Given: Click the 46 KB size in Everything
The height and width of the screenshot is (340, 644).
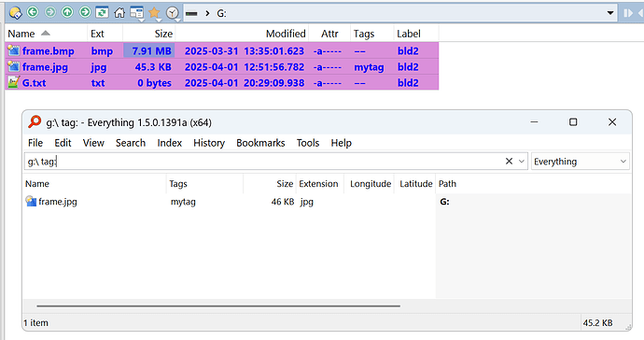Looking at the screenshot, I should 283,202.
